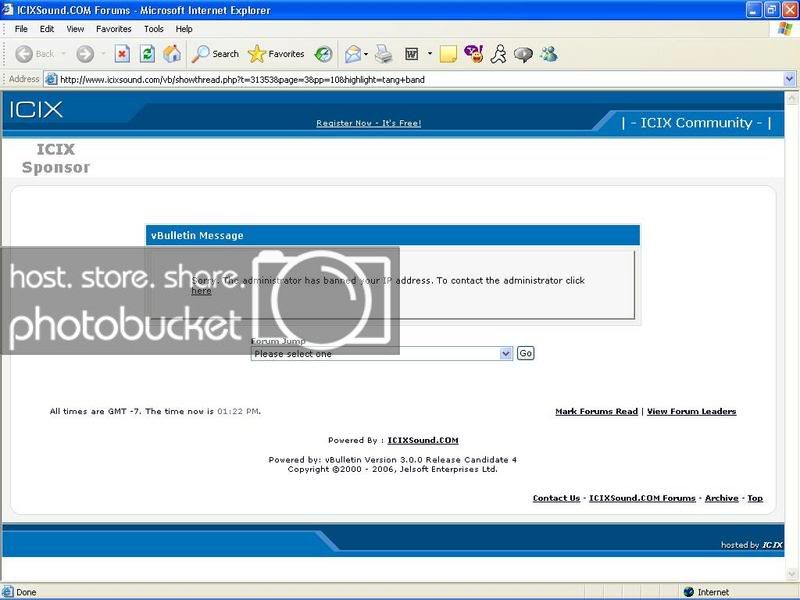Click the page scrollbar up arrow

pos(792,97)
